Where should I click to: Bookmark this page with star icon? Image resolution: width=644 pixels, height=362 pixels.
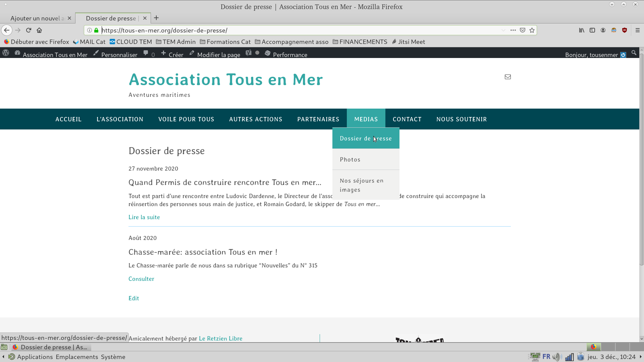pyautogui.click(x=532, y=30)
